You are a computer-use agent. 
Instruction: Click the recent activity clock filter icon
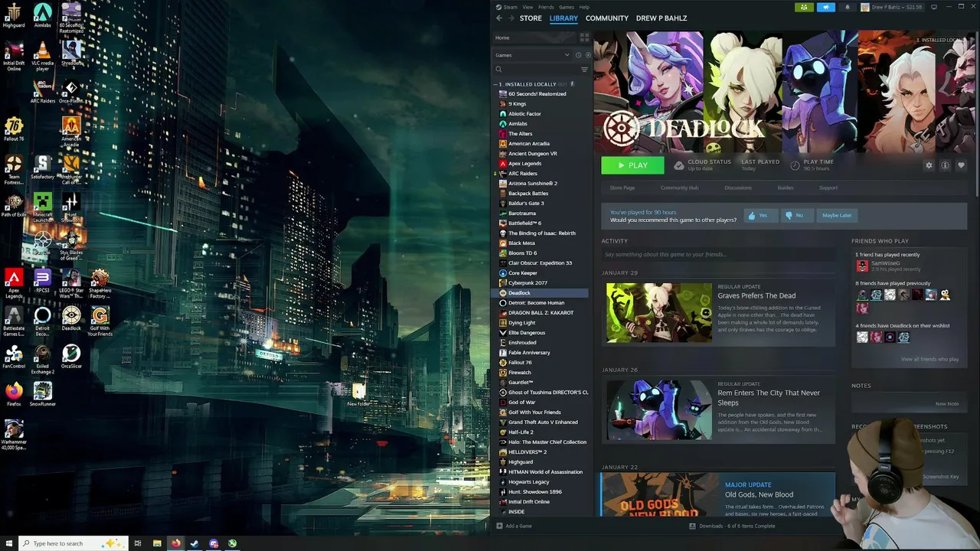(578, 55)
